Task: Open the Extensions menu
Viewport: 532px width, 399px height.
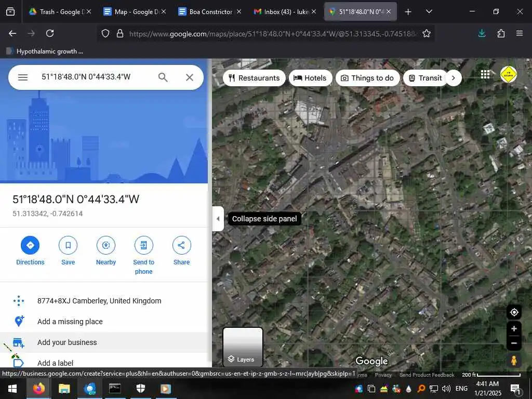Action: [x=501, y=33]
